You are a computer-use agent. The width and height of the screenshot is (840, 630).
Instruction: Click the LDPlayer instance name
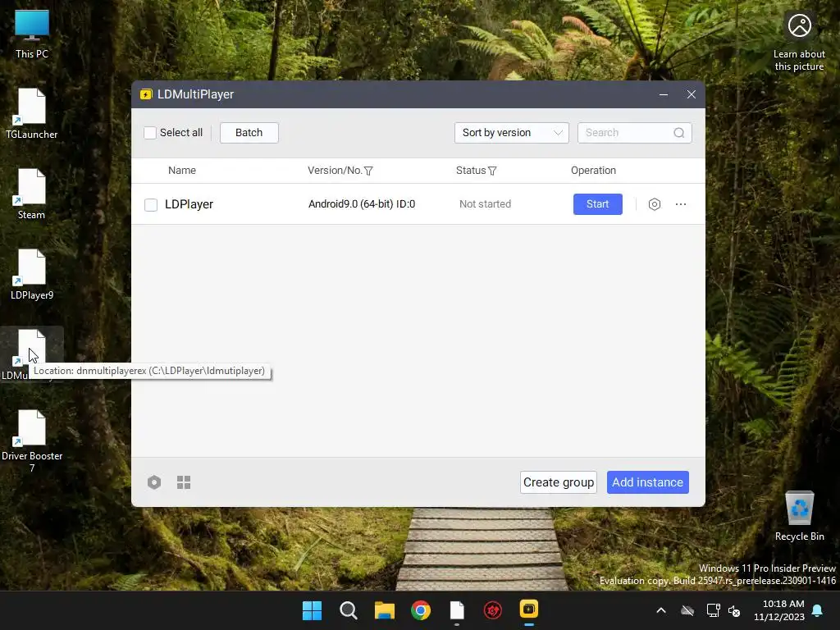coord(189,204)
